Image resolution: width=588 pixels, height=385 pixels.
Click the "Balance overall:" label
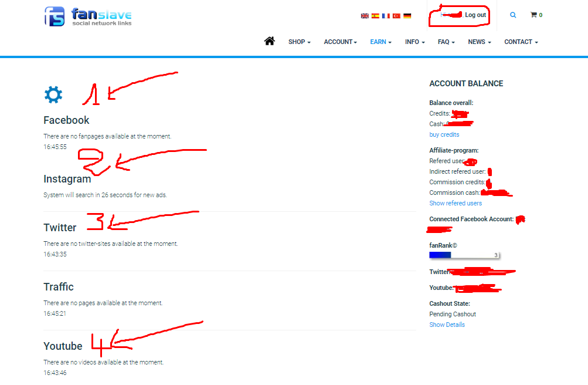pyautogui.click(x=451, y=103)
